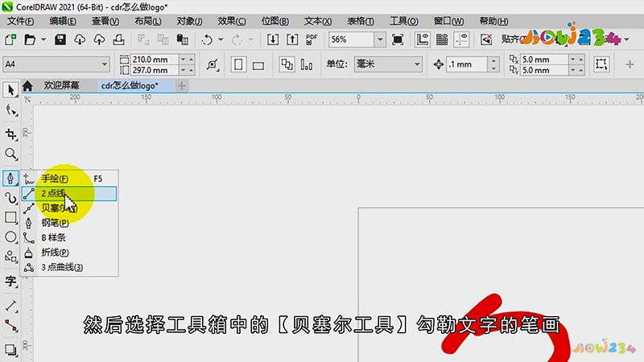Viewport: 644px width, 362px height.
Task: Select the Drop Shadow tool
Action: tap(10, 349)
